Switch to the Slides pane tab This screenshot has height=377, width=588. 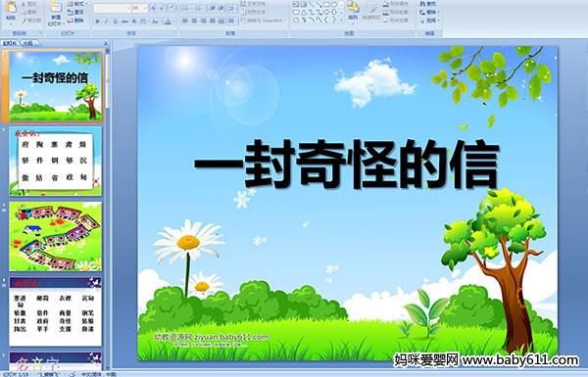click(10, 43)
